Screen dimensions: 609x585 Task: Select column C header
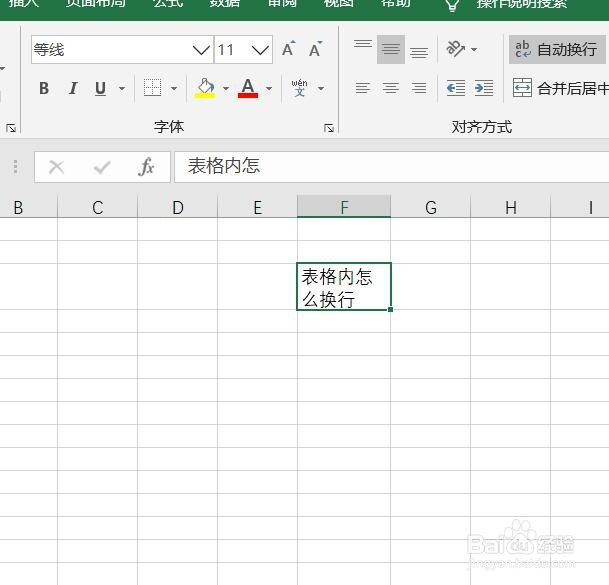[97, 207]
